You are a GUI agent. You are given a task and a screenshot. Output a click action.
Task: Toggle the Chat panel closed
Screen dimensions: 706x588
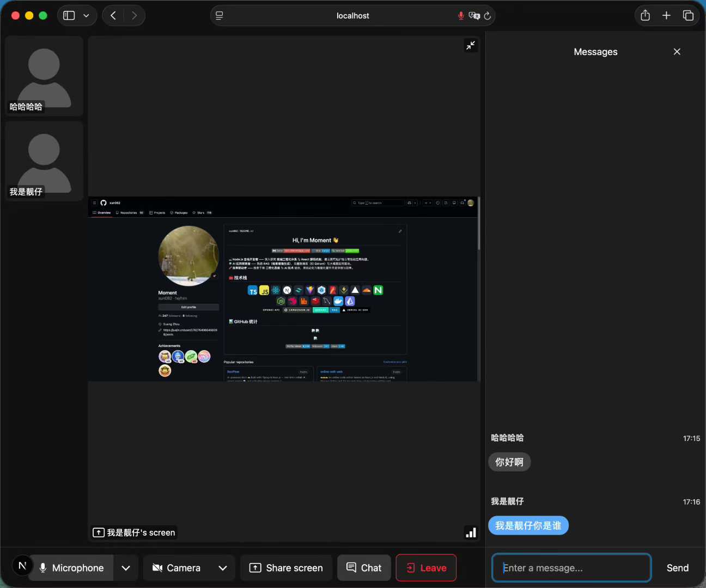click(364, 567)
